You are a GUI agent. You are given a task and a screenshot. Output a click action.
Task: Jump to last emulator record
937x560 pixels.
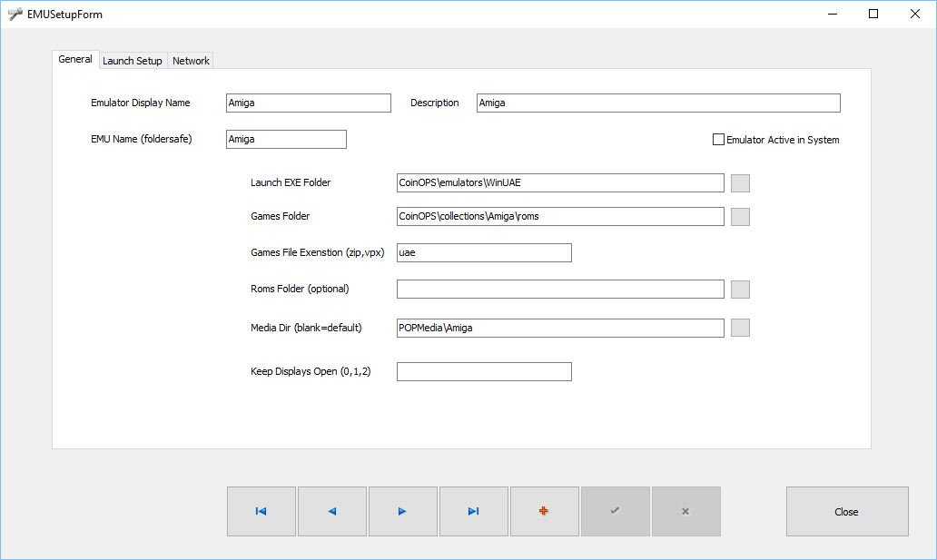[474, 512]
